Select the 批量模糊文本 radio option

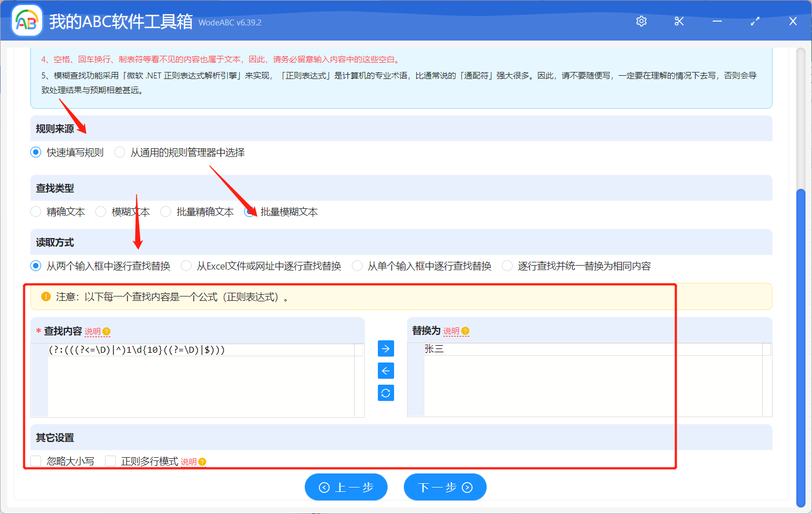point(250,212)
